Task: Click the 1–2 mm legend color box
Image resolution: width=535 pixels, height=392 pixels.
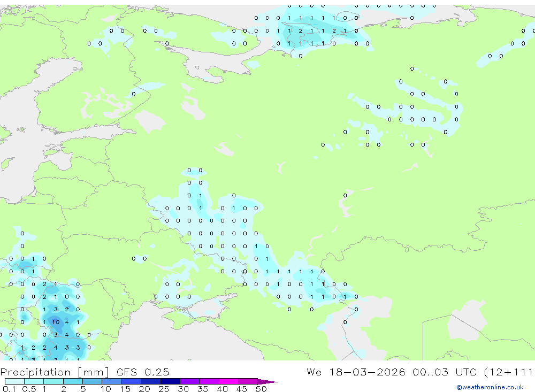Action: pos(53,381)
